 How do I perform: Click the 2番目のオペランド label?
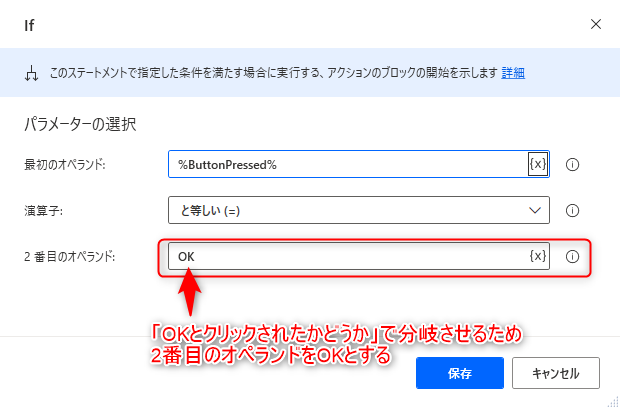click(x=70, y=257)
